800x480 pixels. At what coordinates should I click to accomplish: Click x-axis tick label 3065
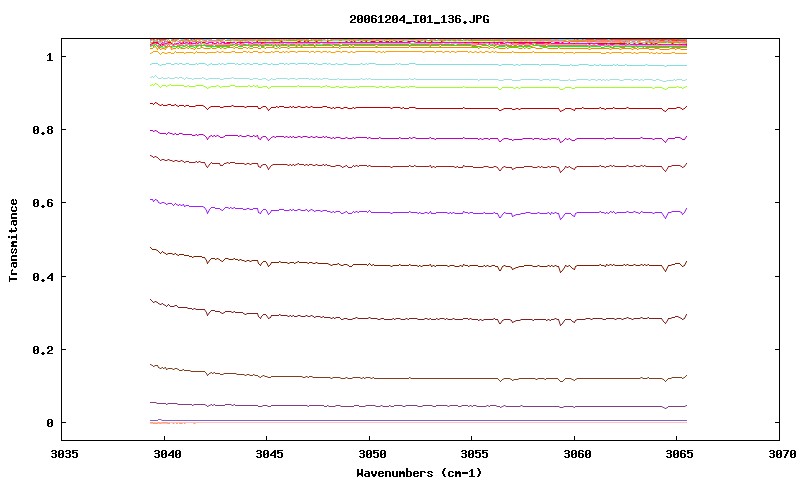click(680, 454)
